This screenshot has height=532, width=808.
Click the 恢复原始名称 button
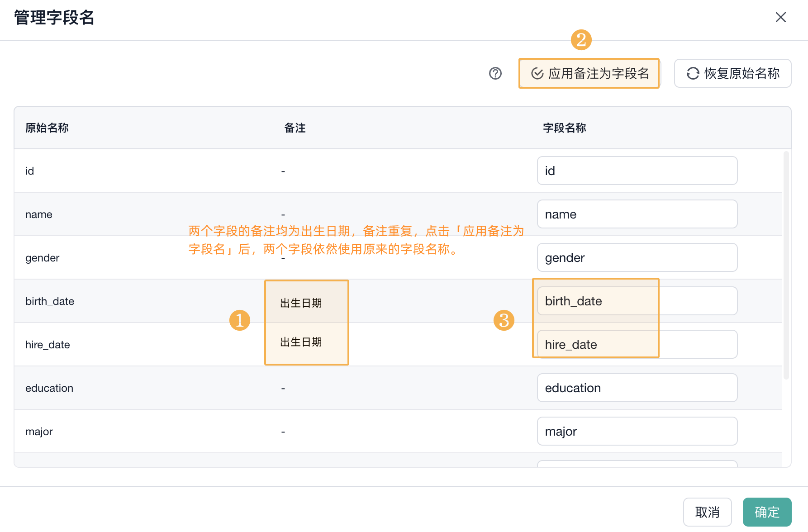tap(732, 73)
